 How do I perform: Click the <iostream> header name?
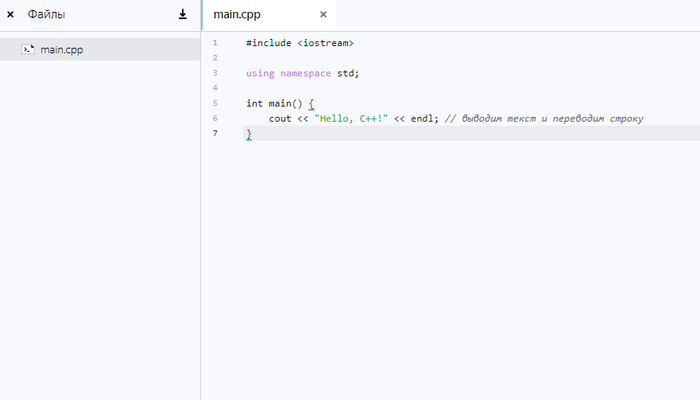[326, 43]
